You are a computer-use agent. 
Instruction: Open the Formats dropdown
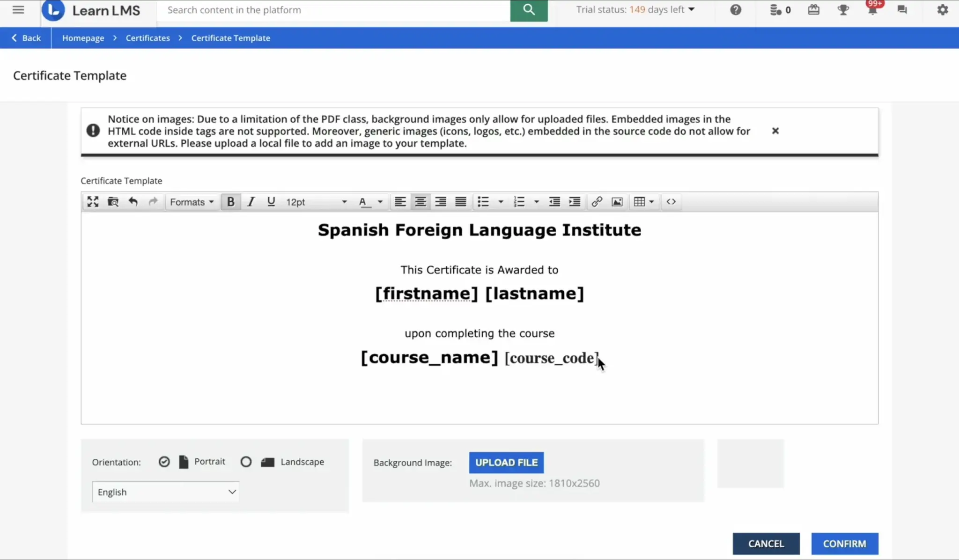tap(192, 201)
